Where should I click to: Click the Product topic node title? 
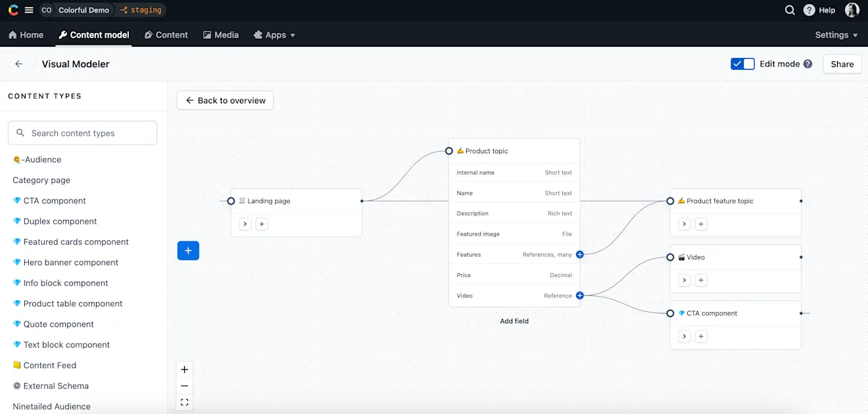click(x=487, y=151)
